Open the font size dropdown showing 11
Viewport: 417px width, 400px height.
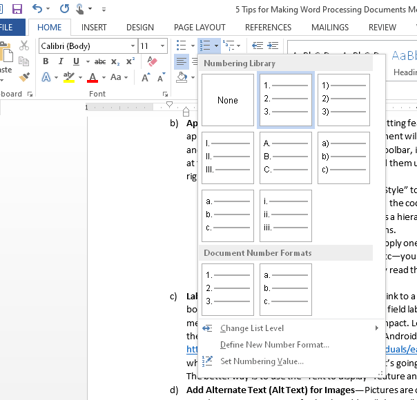click(x=153, y=46)
